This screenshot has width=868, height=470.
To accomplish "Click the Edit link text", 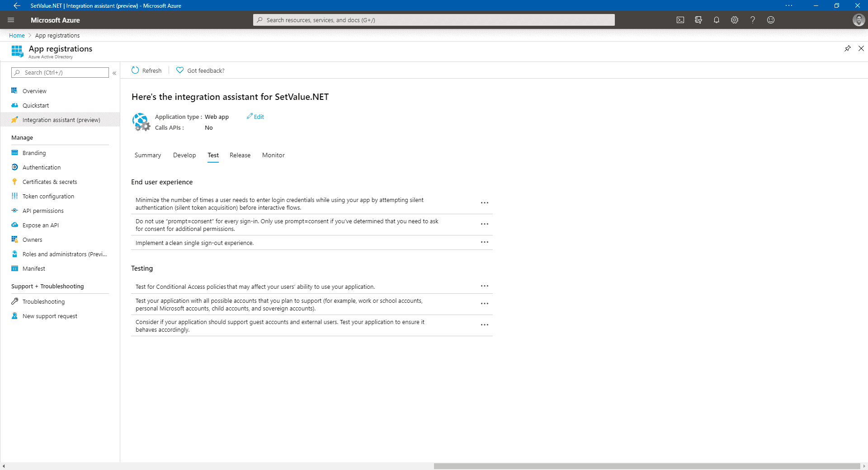I will click(259, 117).
